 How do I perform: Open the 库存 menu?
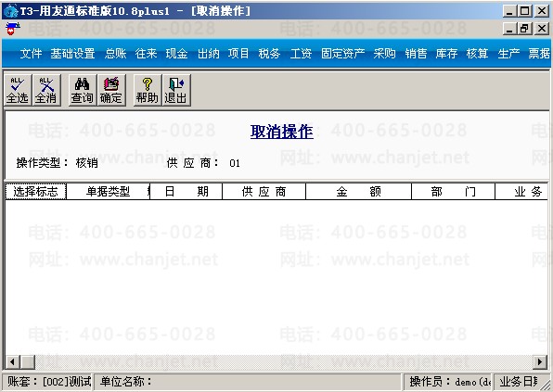(x=446, y=54)
